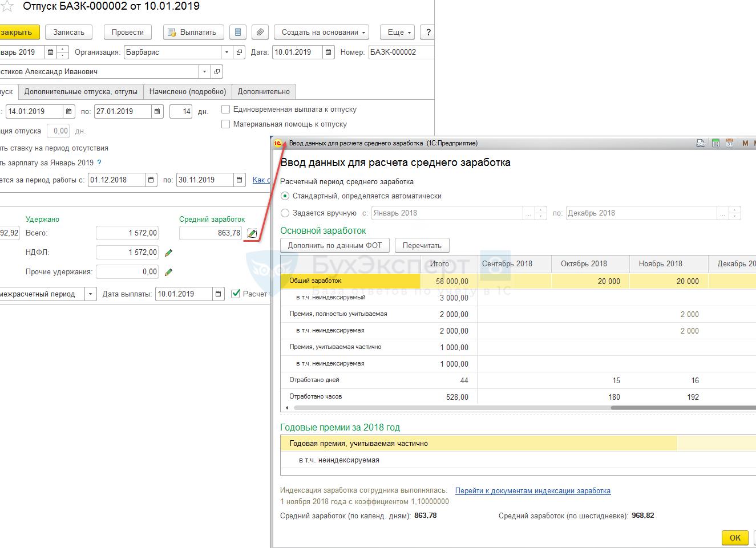
Task: Expand the межрасчетный период dropdown arrow
Action: [x=91, y=294]
